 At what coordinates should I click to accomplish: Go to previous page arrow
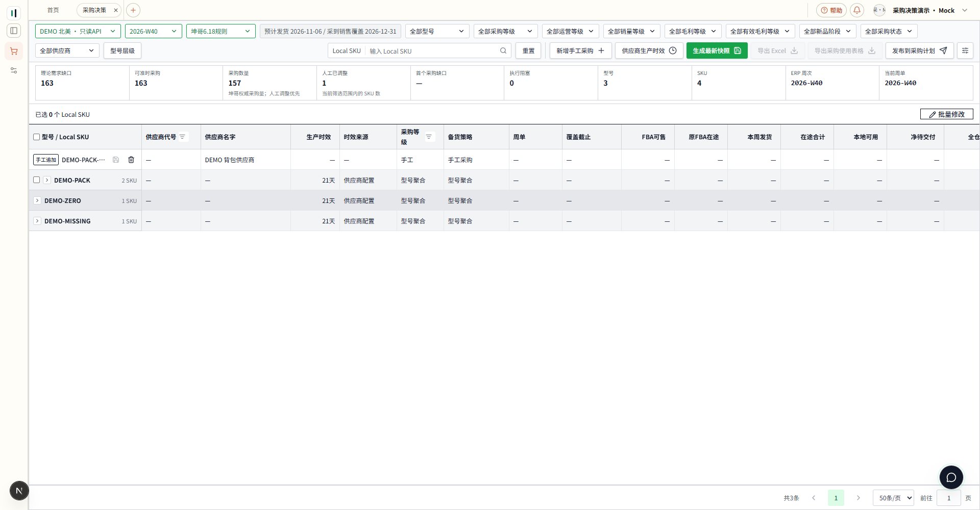814,498
